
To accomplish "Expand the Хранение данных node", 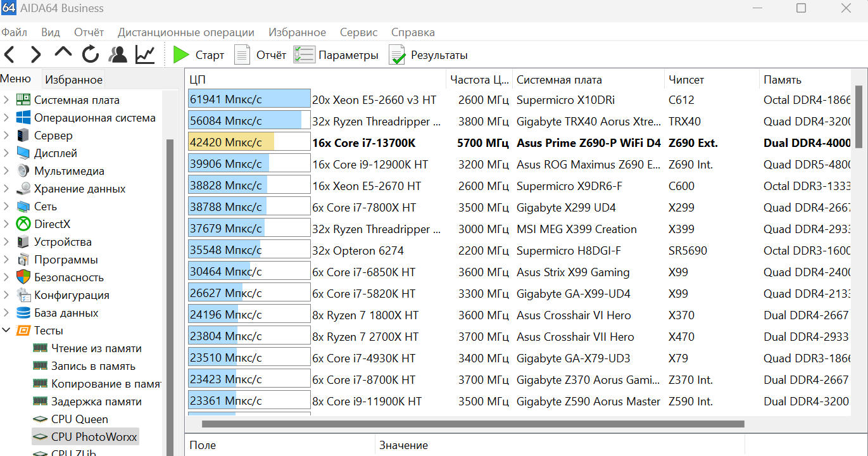I will (x=6, y=188).
